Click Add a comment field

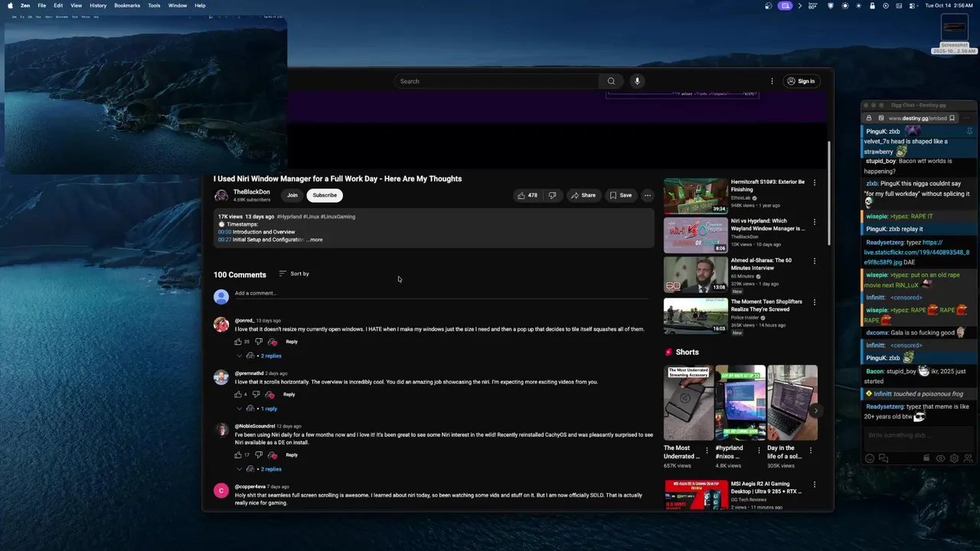point(443,293)
